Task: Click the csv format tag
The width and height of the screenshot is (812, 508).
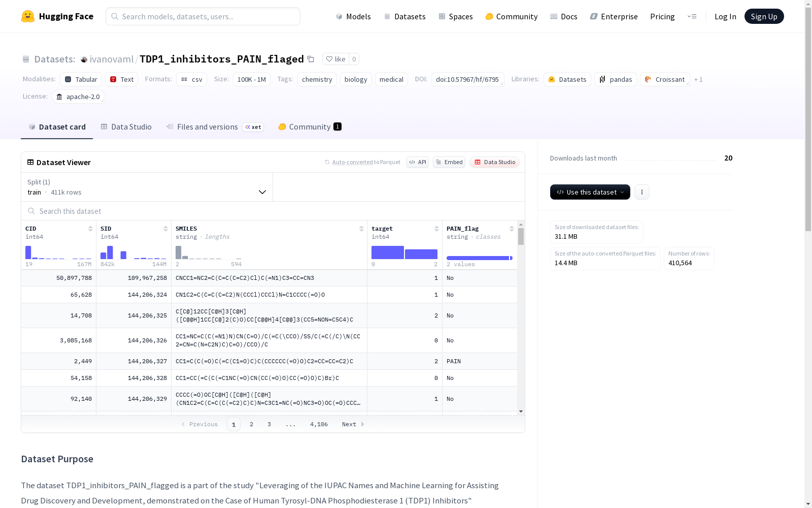Action: click(x=192, y=79)
